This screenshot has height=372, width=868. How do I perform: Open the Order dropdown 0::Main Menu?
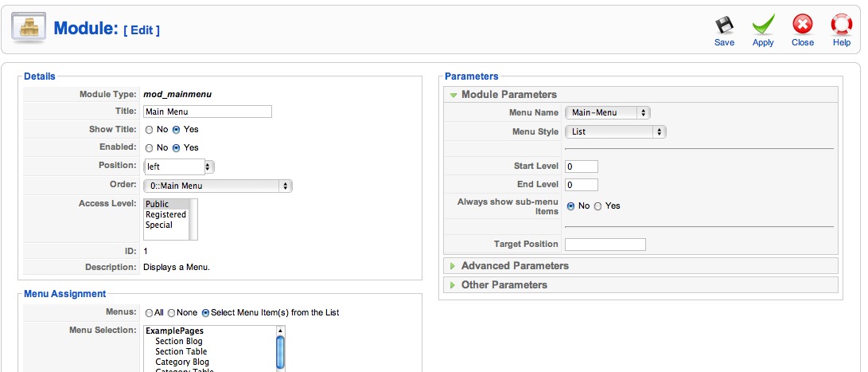(217, 186)
